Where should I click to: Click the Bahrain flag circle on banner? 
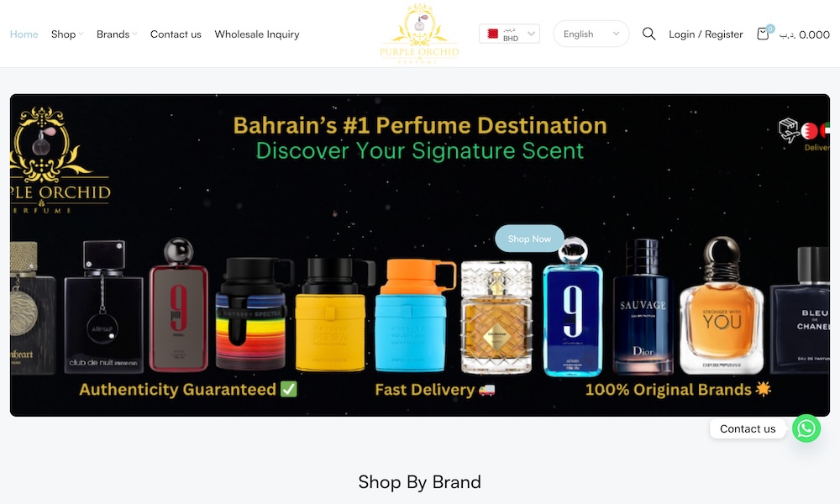pyautogui.click(x=810, y=131)
